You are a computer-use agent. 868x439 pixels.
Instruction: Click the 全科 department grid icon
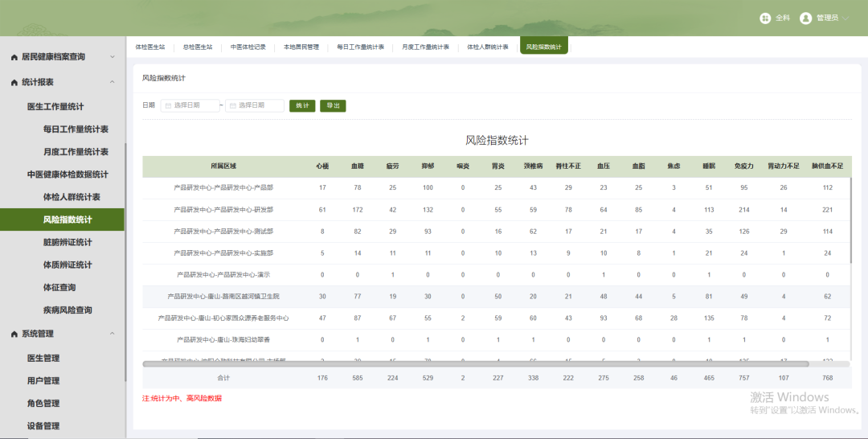(x=765, y=18)
